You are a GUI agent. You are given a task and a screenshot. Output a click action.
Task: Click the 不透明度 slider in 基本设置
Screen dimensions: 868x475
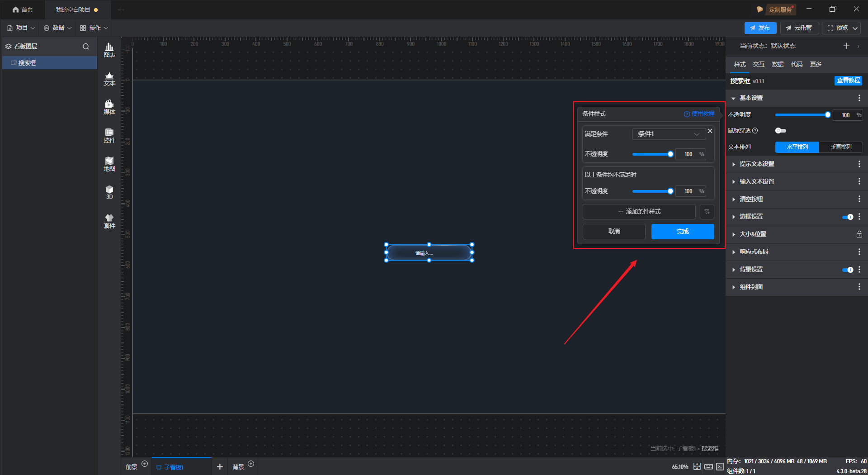(x=801, y=115)
